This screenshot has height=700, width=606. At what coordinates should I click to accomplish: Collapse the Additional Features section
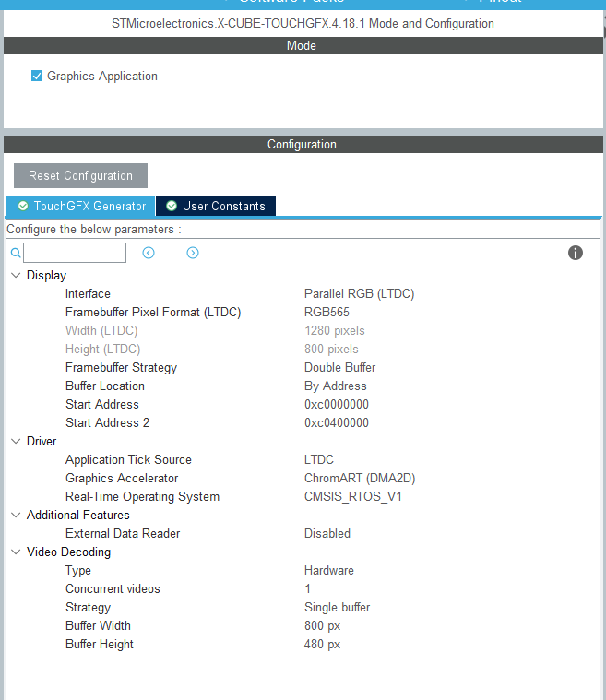pos(16,516)
